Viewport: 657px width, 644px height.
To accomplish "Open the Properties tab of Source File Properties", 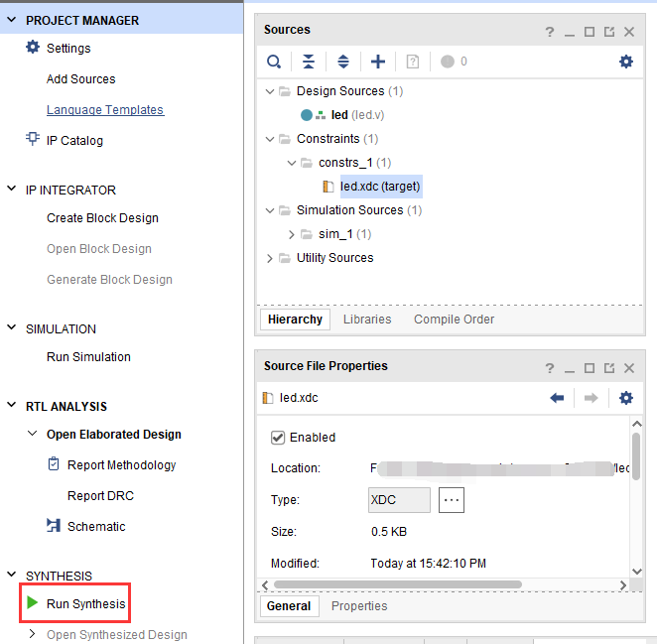I will [359, 605].
